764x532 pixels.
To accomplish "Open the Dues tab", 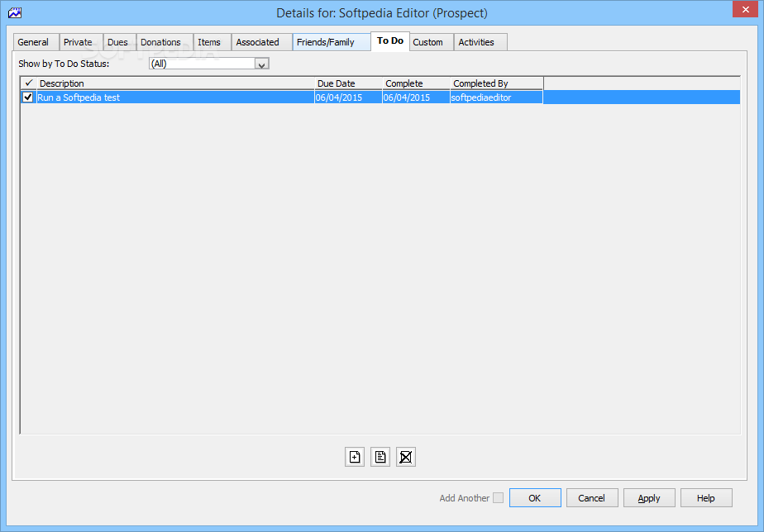I will click(120, 42).
